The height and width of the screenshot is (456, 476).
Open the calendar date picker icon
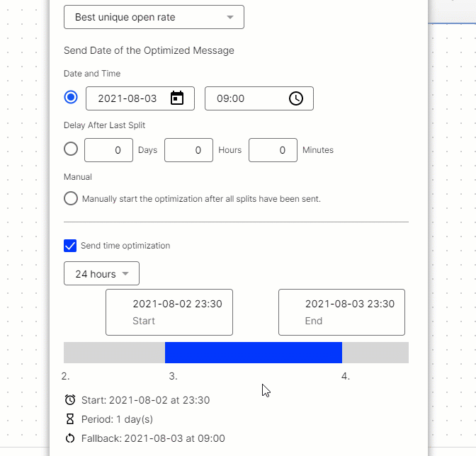(177, 98)
